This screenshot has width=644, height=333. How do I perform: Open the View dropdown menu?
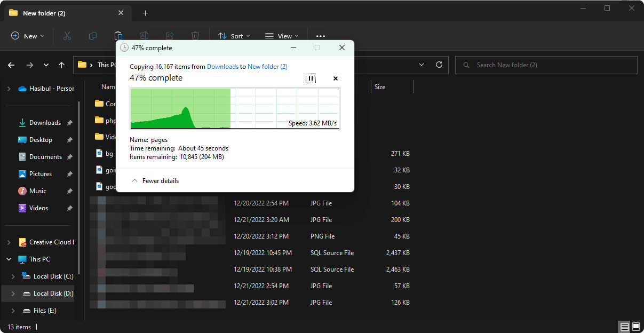click(282, 36)
